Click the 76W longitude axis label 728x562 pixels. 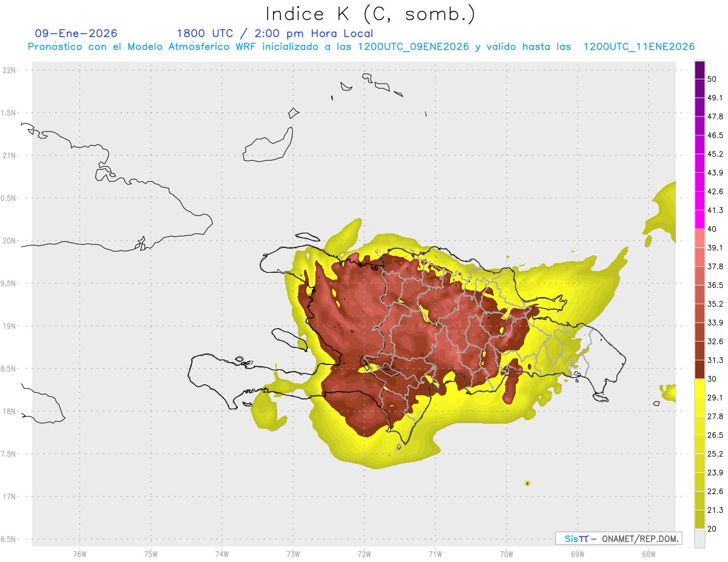(79, 554)
